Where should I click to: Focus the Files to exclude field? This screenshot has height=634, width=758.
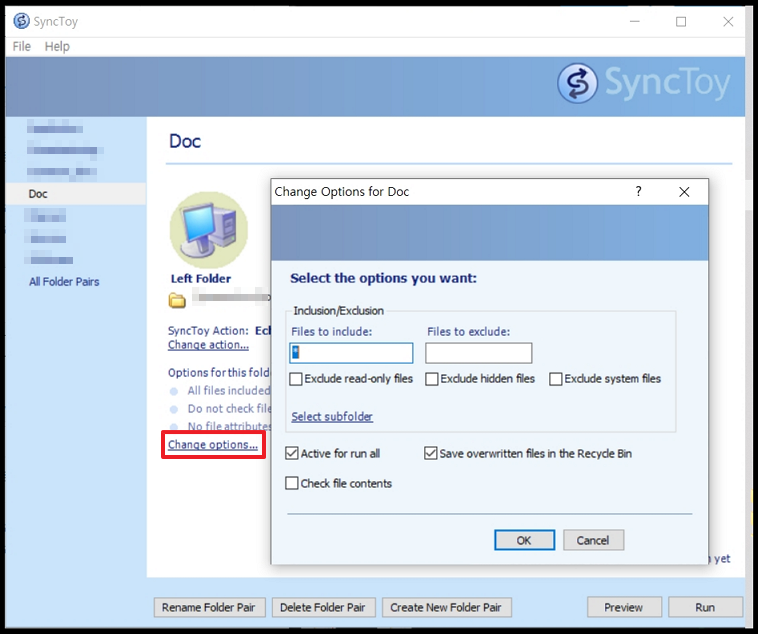coord(479,353)
